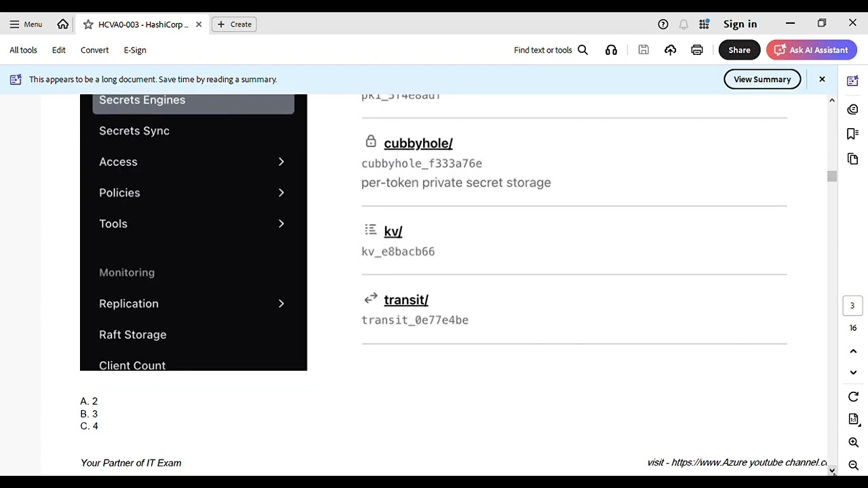Open the Help question mark icon
Image resolution: width=868 pixels, height=488 pixels.
[663, 24]
